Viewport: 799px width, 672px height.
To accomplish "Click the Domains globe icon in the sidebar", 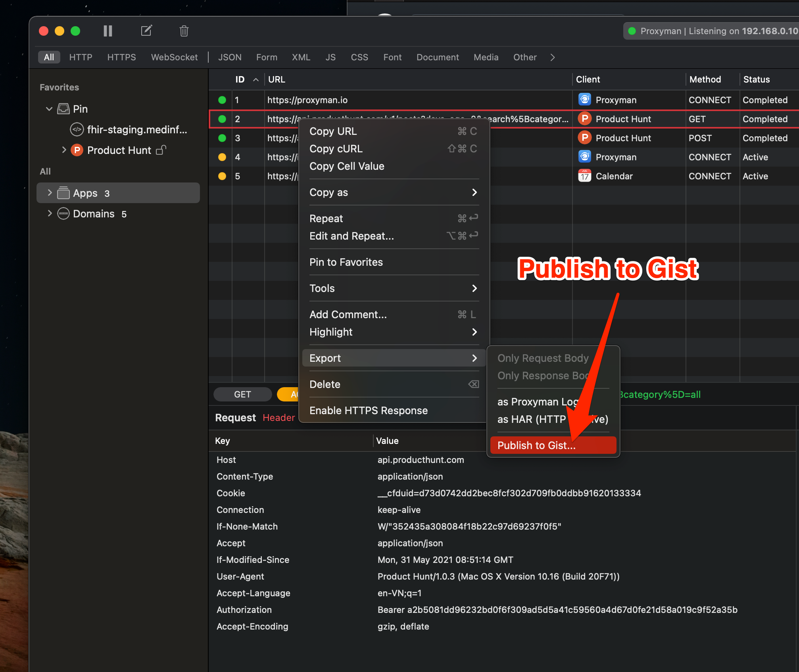I will click(63, 213).
